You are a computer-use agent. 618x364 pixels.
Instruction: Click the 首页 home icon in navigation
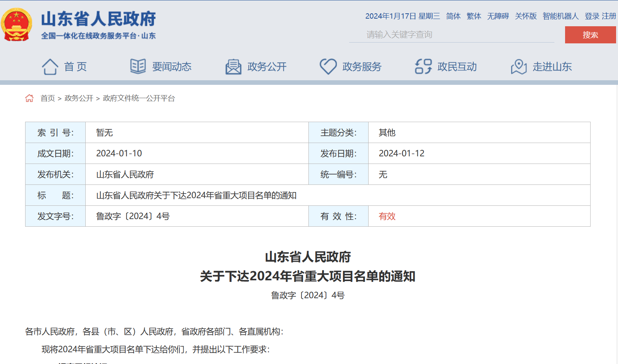[50, 66]
